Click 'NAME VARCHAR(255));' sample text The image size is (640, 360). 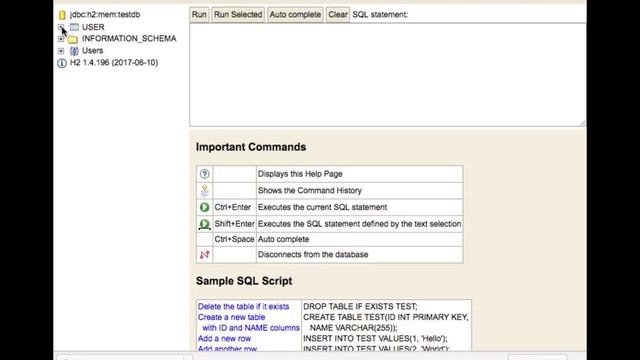coord(353,328)
